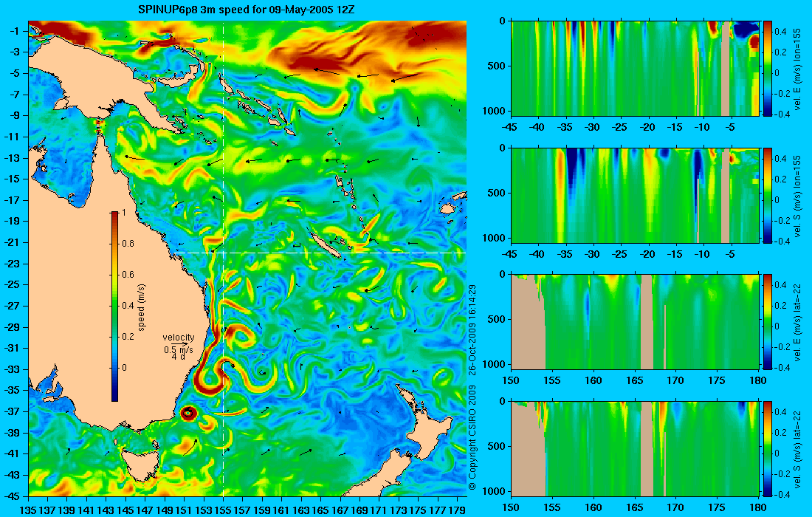The height and width of the screenshot is (517, 812).
Task: Select the vel. S lon=155 section plot
Action: 635,195
